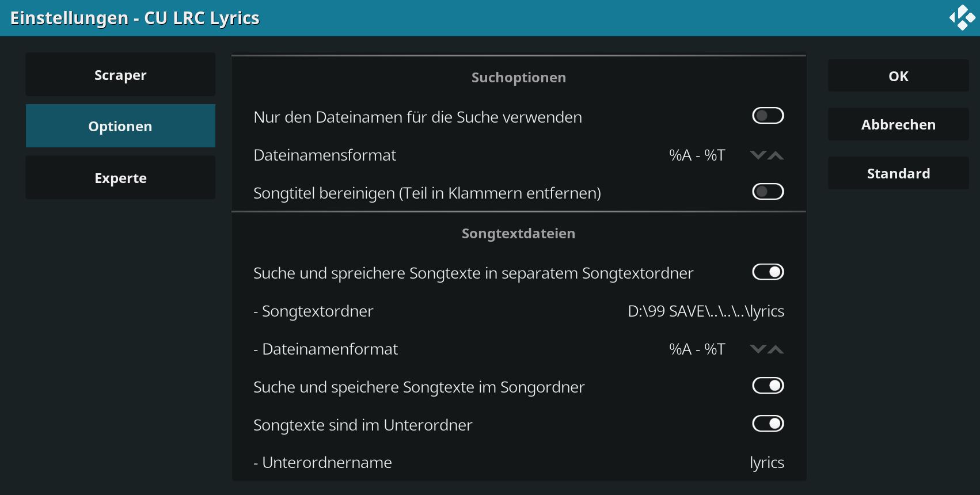This screenshot has height=495, width=980.
Task: Click the Kodi logo icon
Action: coord(962,18)
